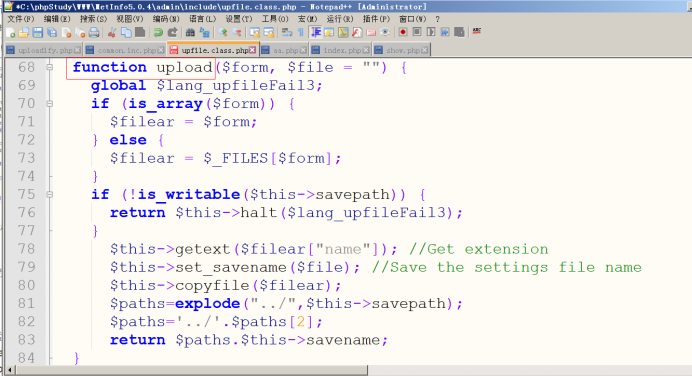Run macro multiple times
The width and height of the screenshot is (692, 376).
[x=445, y=32]
